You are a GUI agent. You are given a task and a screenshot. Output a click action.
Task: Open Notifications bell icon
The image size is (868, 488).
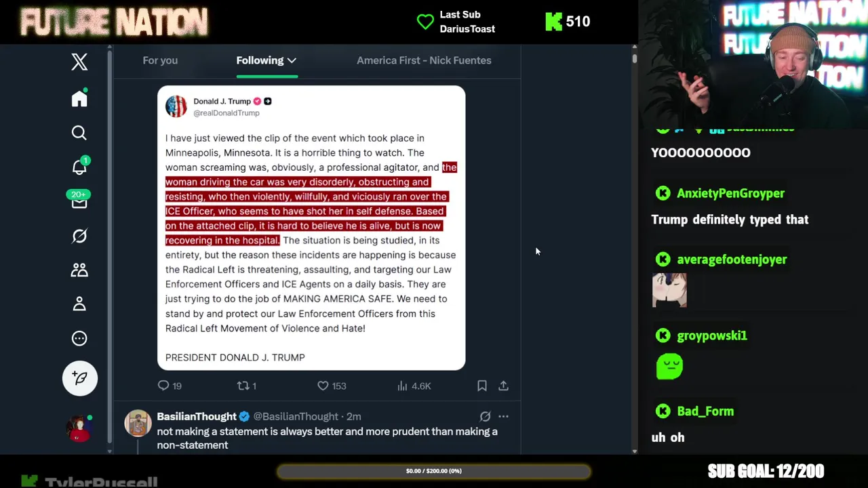tap(79, 167)
